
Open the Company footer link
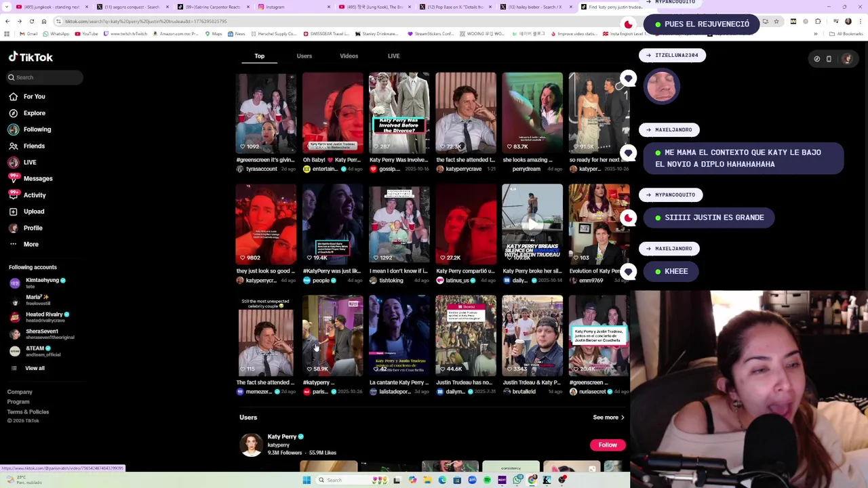20,392
